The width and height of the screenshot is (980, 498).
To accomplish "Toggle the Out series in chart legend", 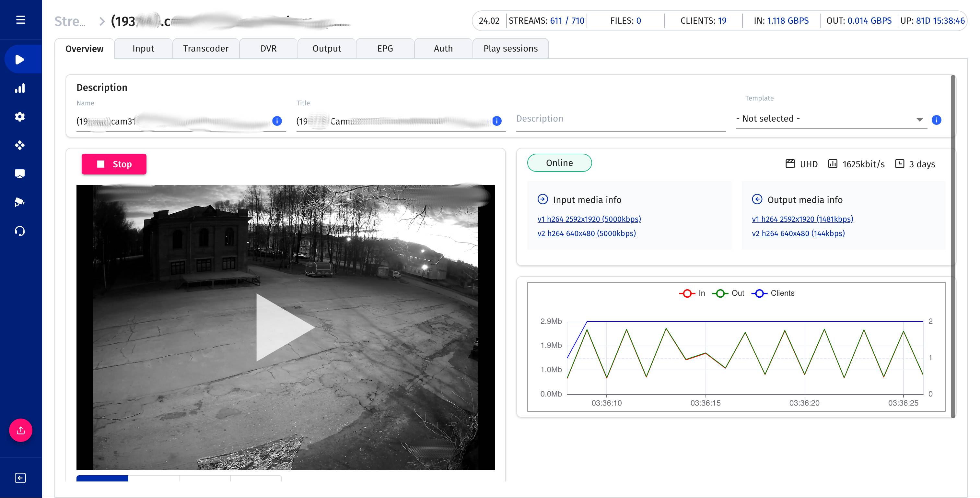I will tap(728, 293).
